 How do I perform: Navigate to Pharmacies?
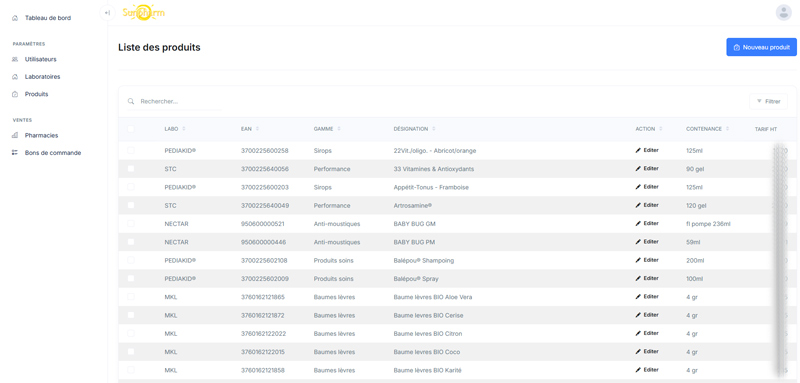(41, 135)
